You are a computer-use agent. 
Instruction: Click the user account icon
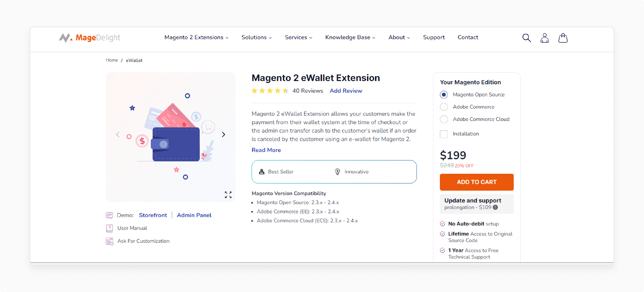tap(545, 37)
